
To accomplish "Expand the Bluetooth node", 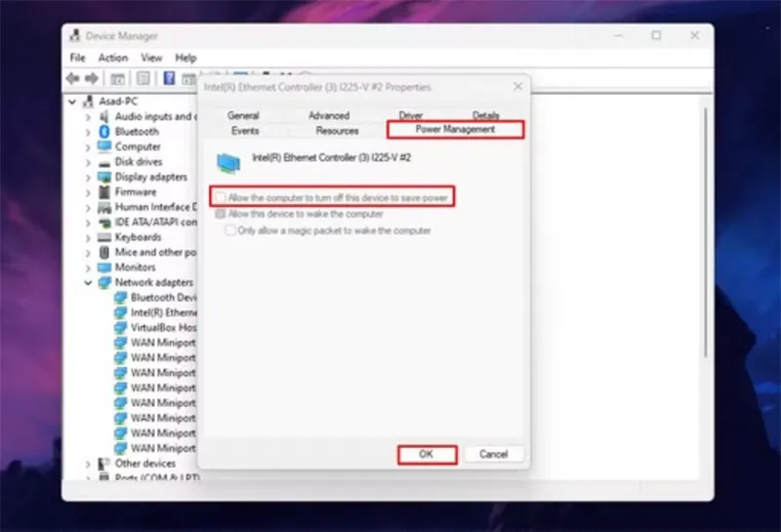I will click(x=88, y=132).
